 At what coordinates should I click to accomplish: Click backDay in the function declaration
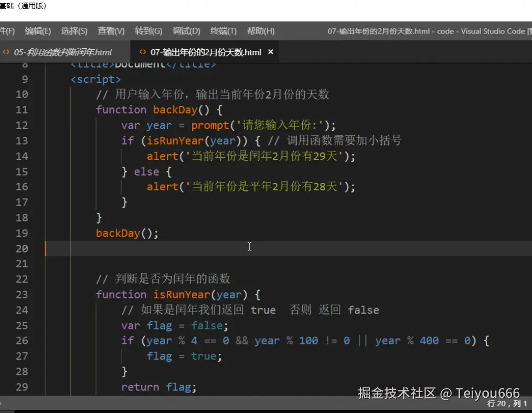tap(175, 110)
